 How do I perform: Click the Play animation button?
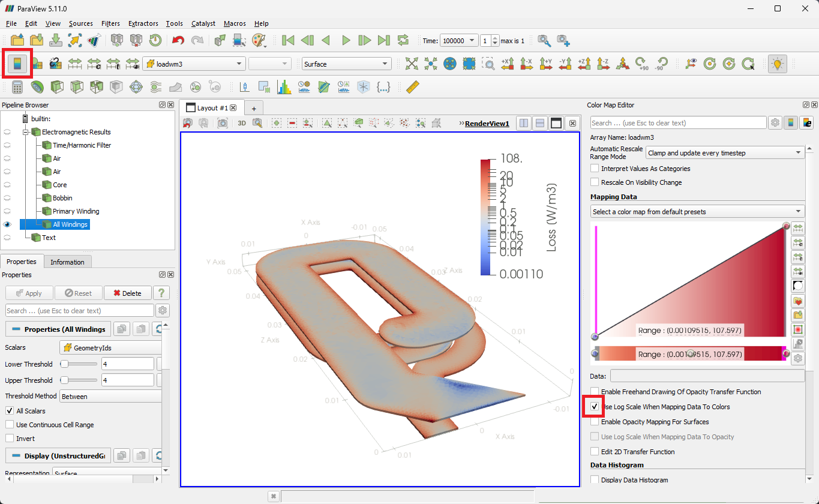coord(346,40)
